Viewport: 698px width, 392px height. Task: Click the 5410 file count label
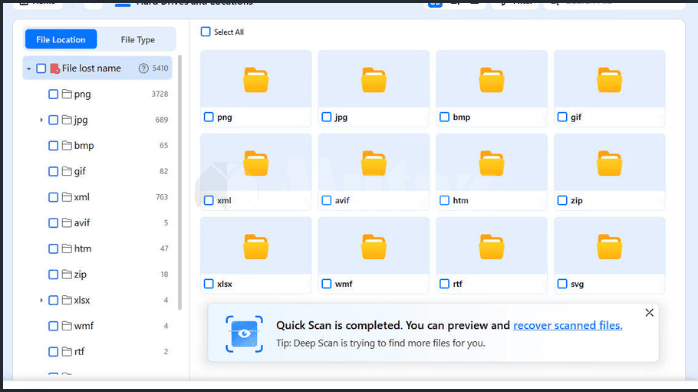(x=160, y=68)
